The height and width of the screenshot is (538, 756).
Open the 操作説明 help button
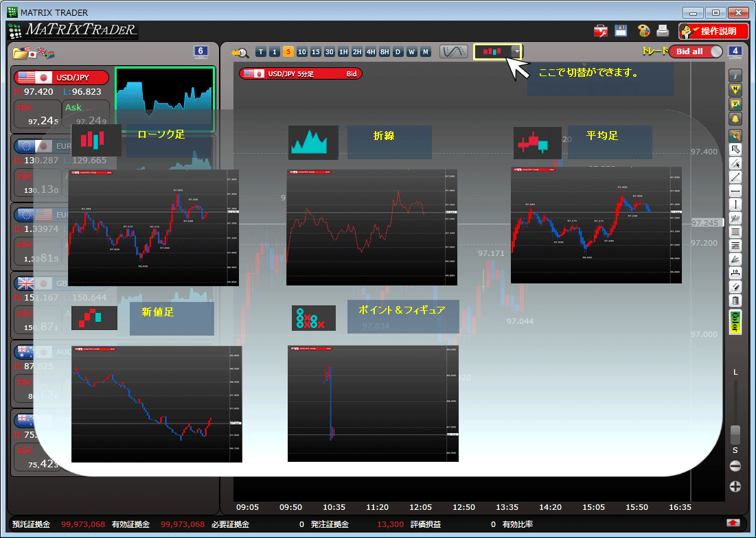point(713,32)
